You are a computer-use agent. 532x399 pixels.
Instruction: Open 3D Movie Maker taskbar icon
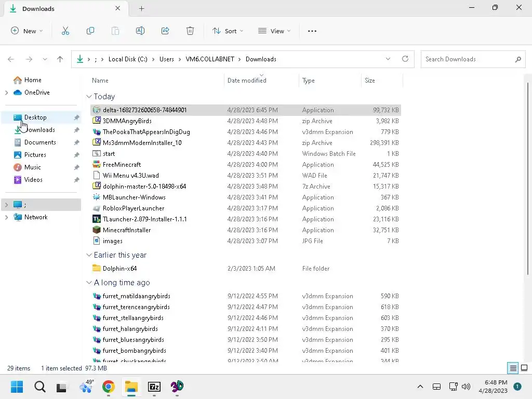click(177, 386)
